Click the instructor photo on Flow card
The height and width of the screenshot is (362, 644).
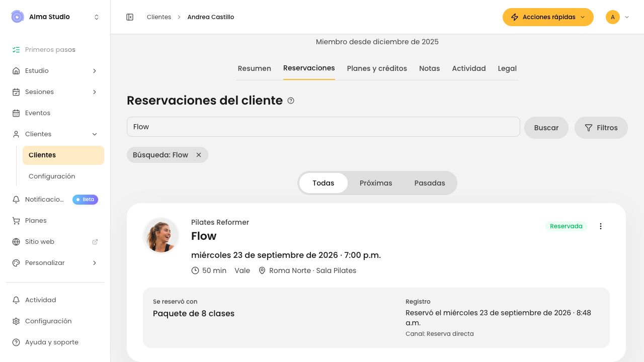pyautogui.click(x=161, y=235)
